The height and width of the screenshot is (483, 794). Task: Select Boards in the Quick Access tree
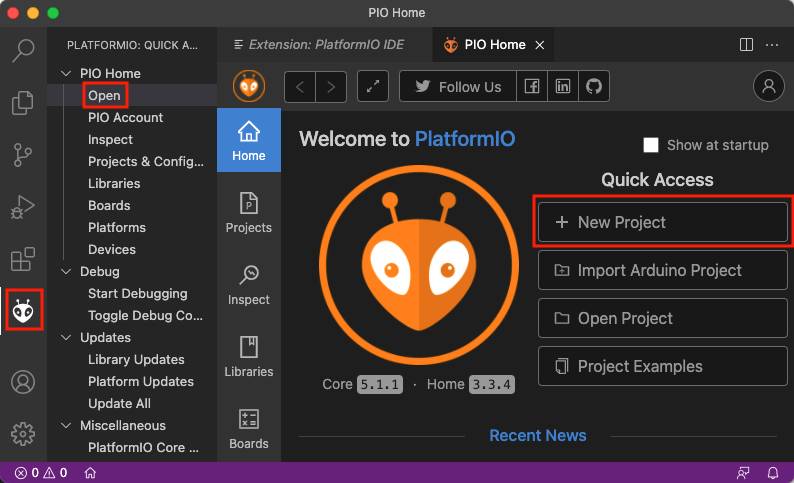point(109,206)
